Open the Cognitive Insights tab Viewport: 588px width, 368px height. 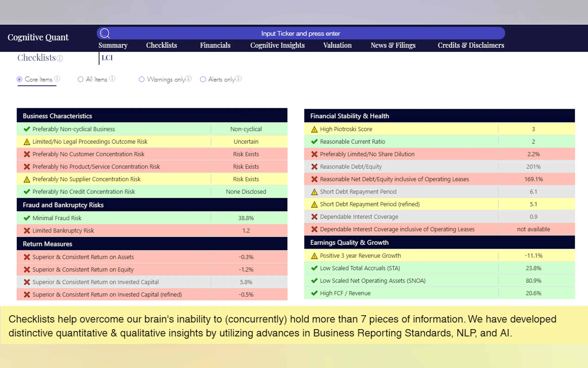point(277,45)
